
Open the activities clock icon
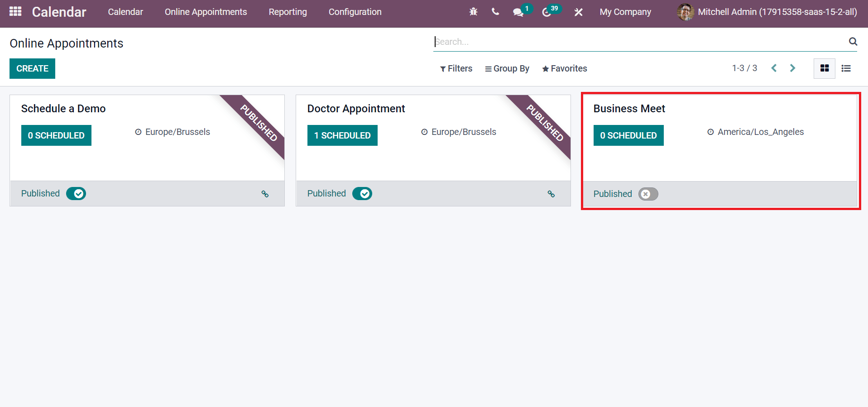coord(547,12)
